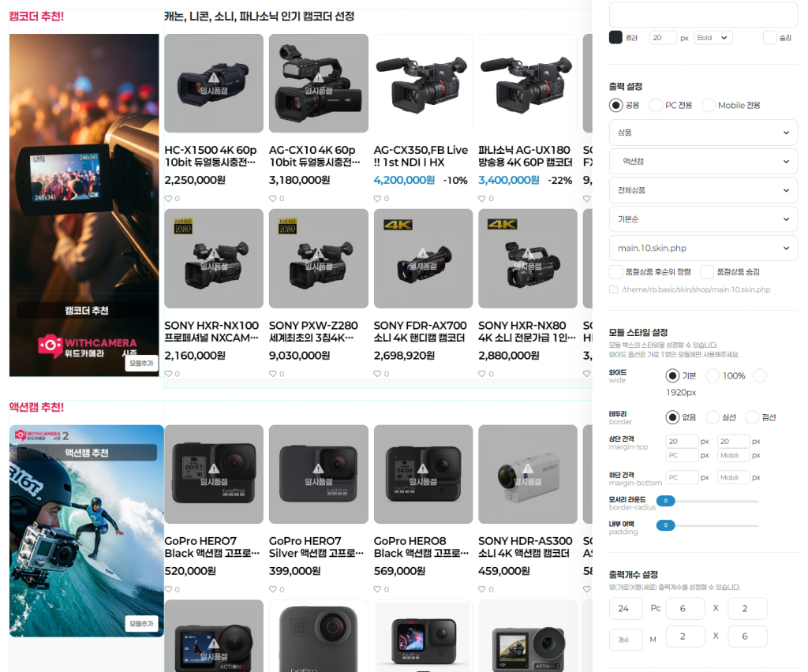
Task: Open AG-CX350,FB Live product link
Action: pos(421,156)
